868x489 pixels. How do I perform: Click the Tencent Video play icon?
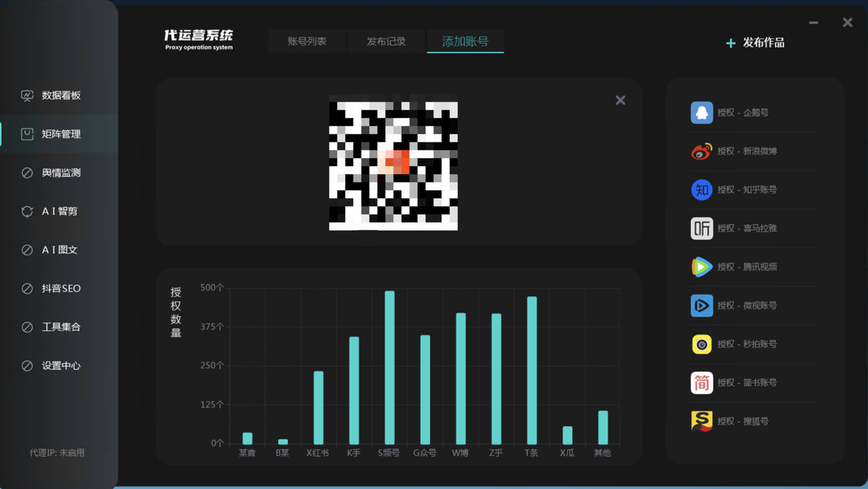coord(702,267)
